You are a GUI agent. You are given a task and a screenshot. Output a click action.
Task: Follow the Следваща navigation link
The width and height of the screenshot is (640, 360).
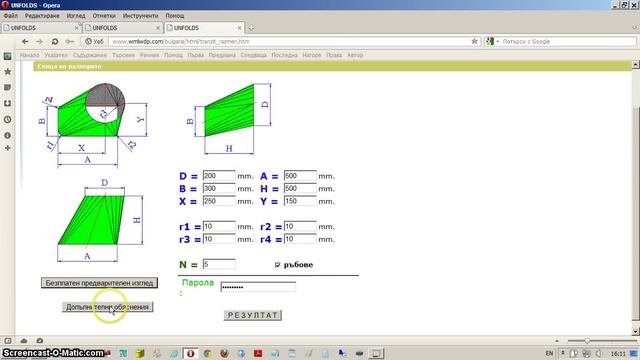(253, 55)
